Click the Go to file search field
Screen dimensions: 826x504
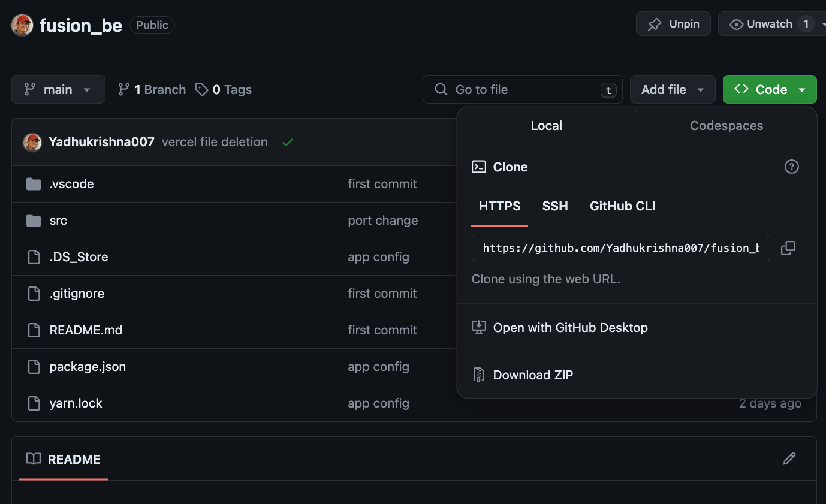point(522,89)
